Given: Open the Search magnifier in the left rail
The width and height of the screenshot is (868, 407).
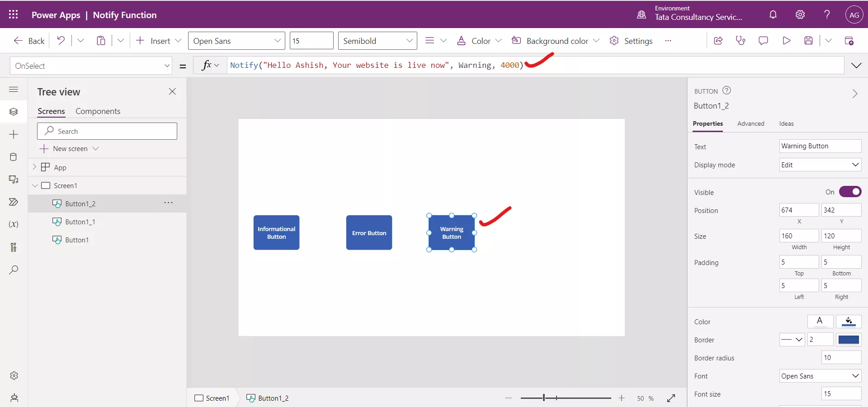Looking at the screenshot, I should pyautogui.click(x=14, y=270).
